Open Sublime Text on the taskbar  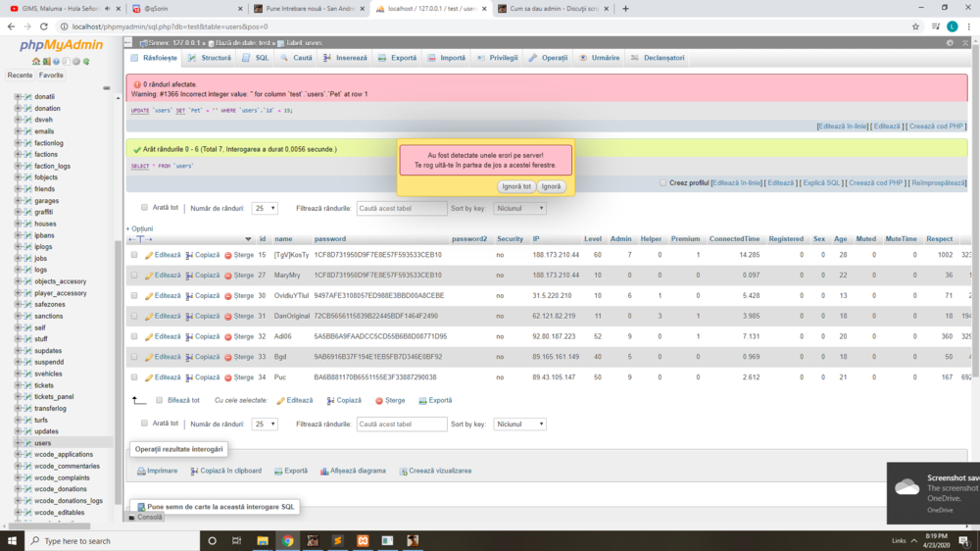(x=337, y=541)
